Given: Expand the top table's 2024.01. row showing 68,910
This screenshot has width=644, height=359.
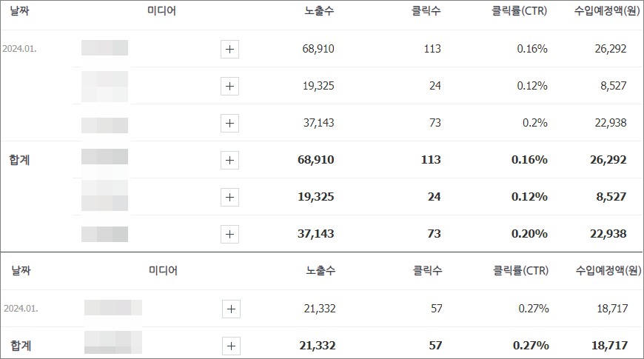Looking at the screenshot, I should [x=229, y=49].
